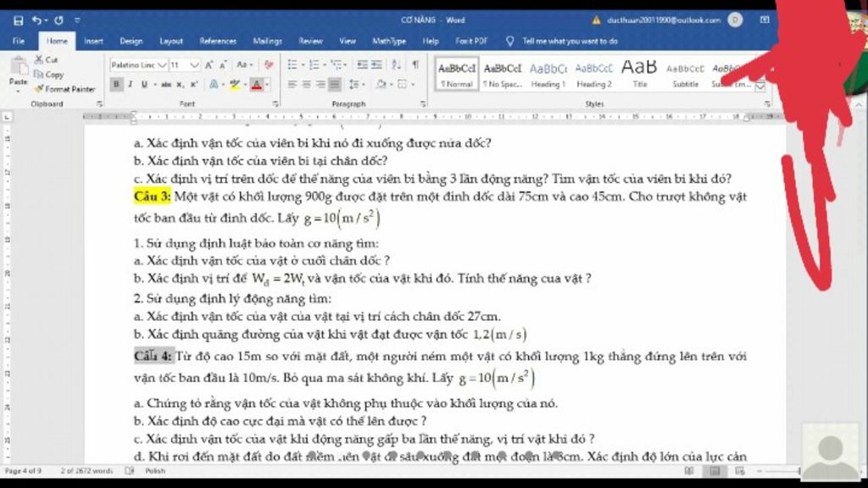Open the font name dropdown
Viewport: 868px width, 488px height.
(162, 65)
